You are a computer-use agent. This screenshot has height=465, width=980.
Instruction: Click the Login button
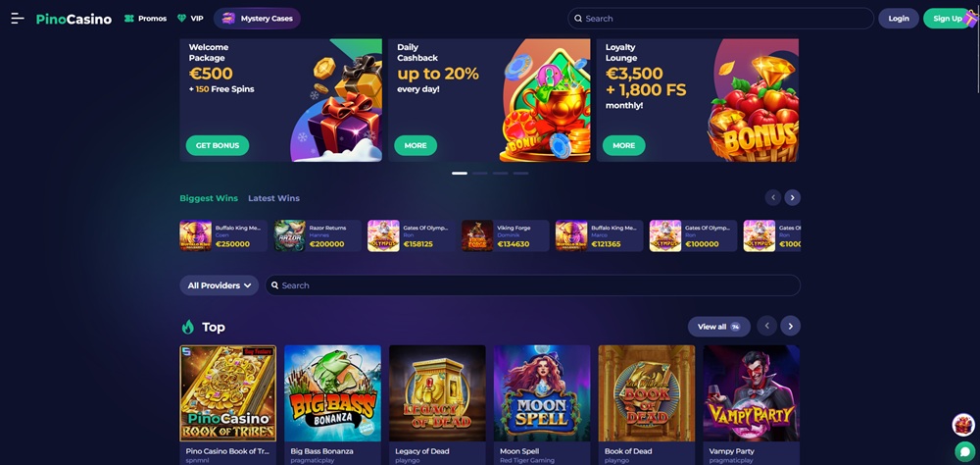point(898,19)
